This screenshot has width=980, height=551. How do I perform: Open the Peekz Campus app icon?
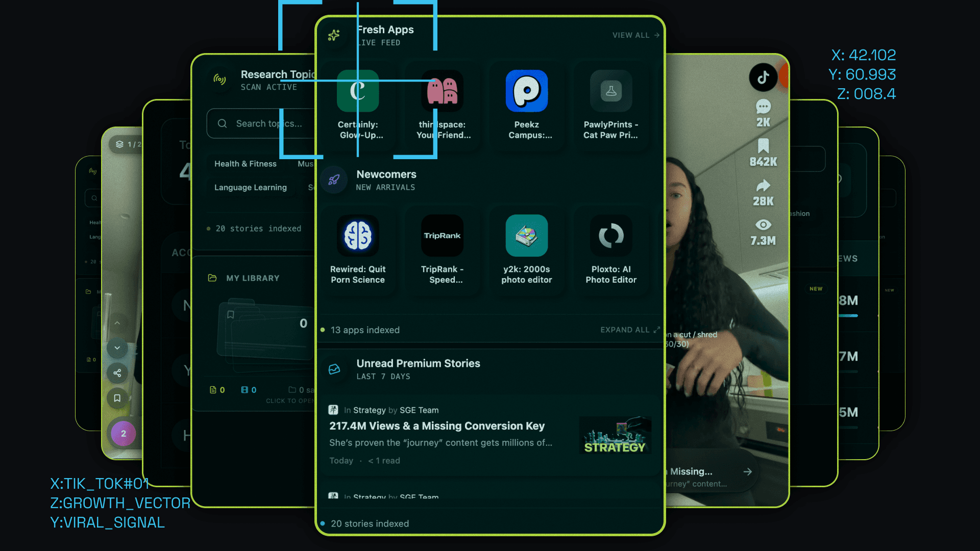point(527,91)
